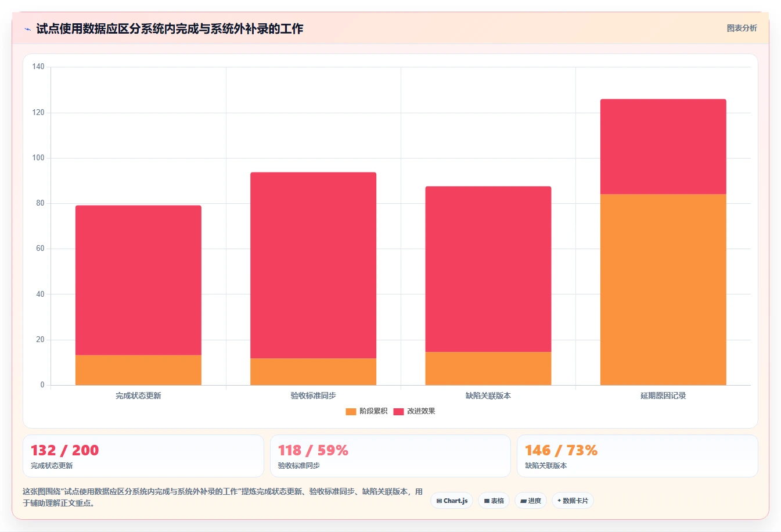Click the 完成状态更新 x-axis label
781x532 pixels.
(138, 396)
